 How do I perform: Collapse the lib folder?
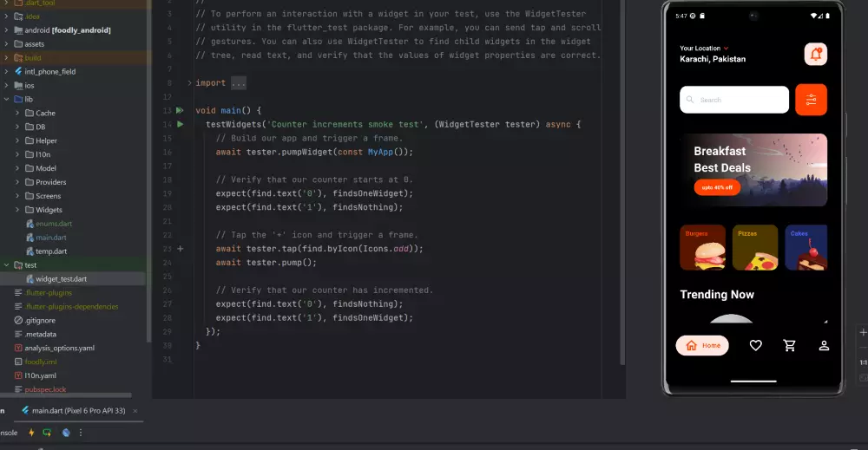(7, 99)
